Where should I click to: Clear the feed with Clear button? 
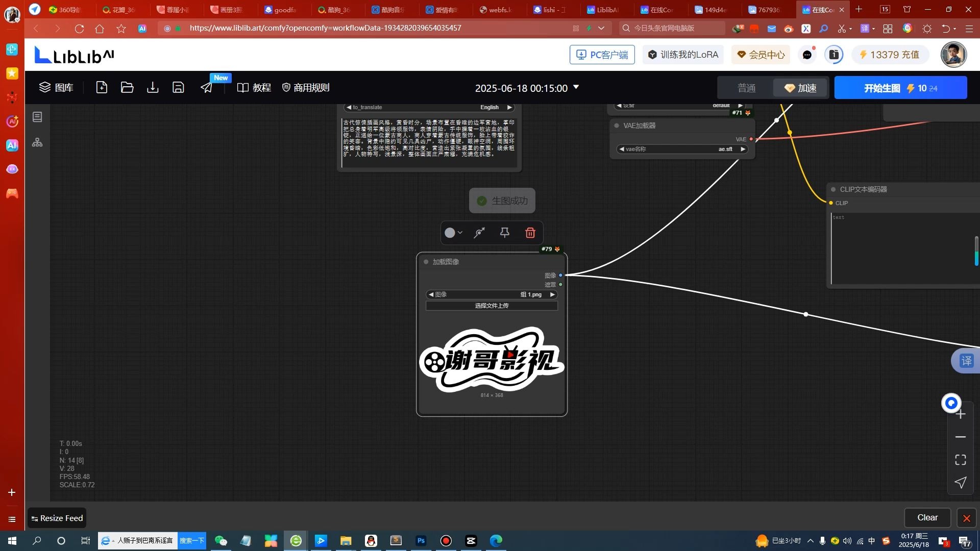pos(927,518)
